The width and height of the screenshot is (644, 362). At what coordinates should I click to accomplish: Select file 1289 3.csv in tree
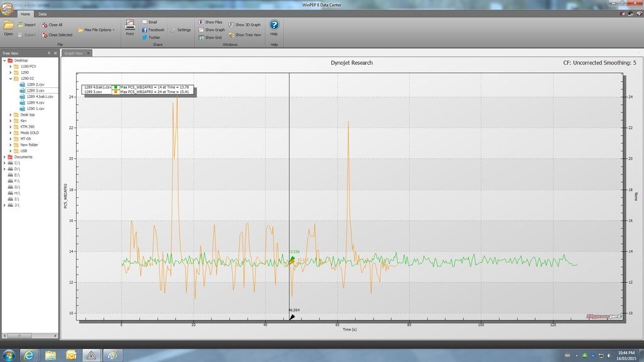click(33, 90)
